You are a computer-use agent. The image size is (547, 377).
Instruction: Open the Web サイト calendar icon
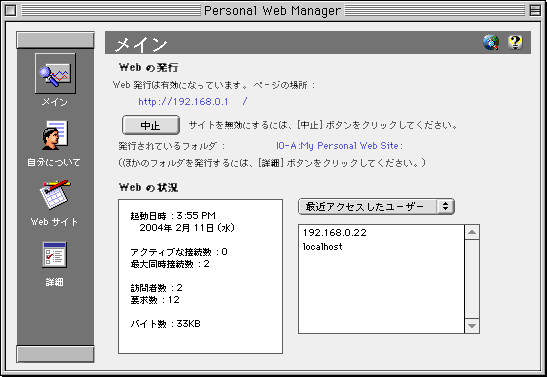tap(55, 195)
